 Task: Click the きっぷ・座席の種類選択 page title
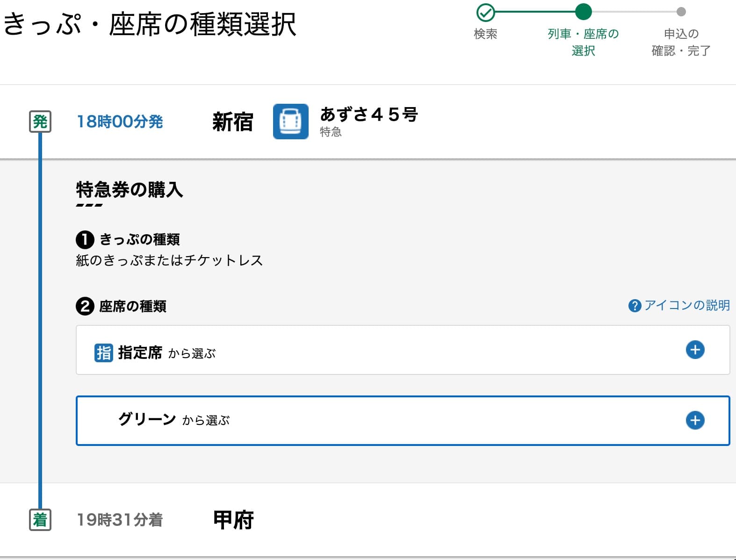(x=150, y=24)
